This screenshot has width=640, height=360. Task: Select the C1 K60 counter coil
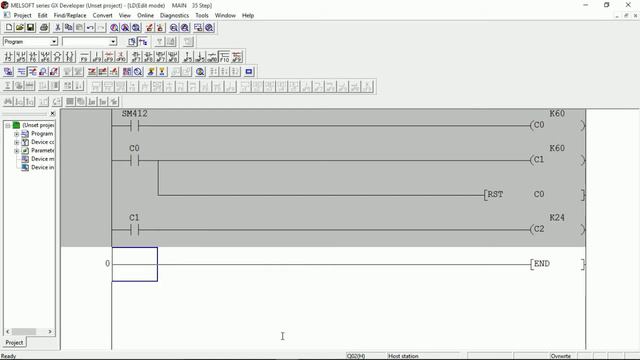tap(557, 160)
